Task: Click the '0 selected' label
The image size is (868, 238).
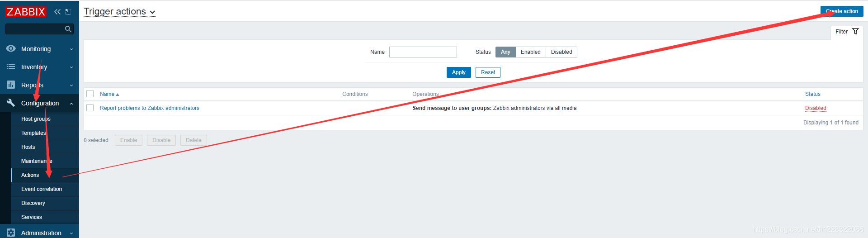Action: [96, 140]
